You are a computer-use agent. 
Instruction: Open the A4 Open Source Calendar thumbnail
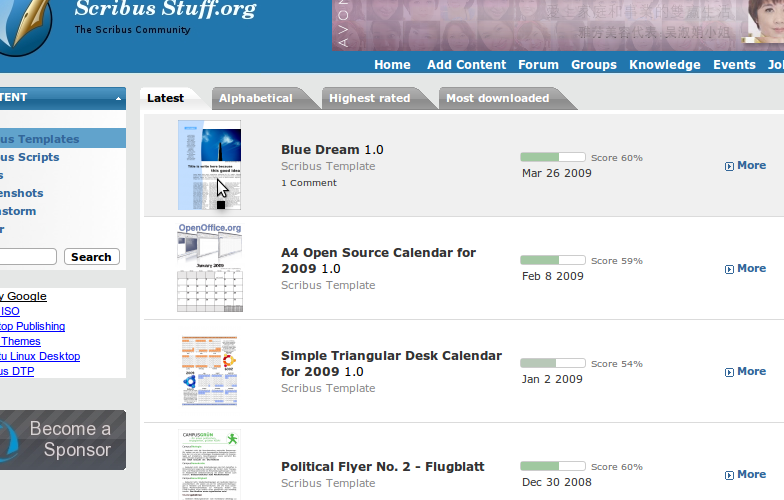click(x=210, y=268)
